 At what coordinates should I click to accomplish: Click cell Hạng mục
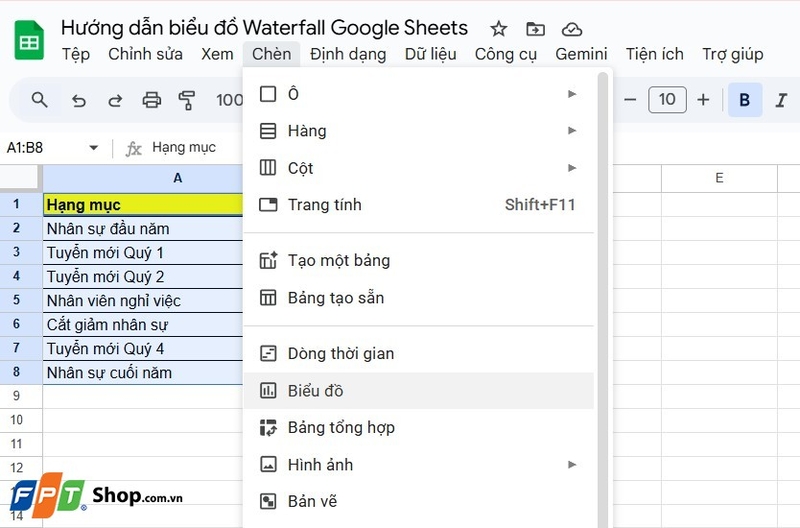pos(143,205)
